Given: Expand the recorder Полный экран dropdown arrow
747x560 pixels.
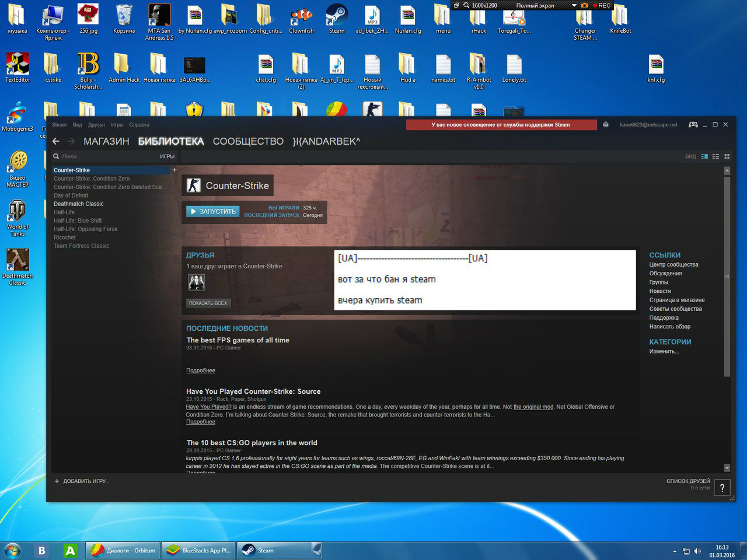Looking at the screenshot, I should point(574,5).
